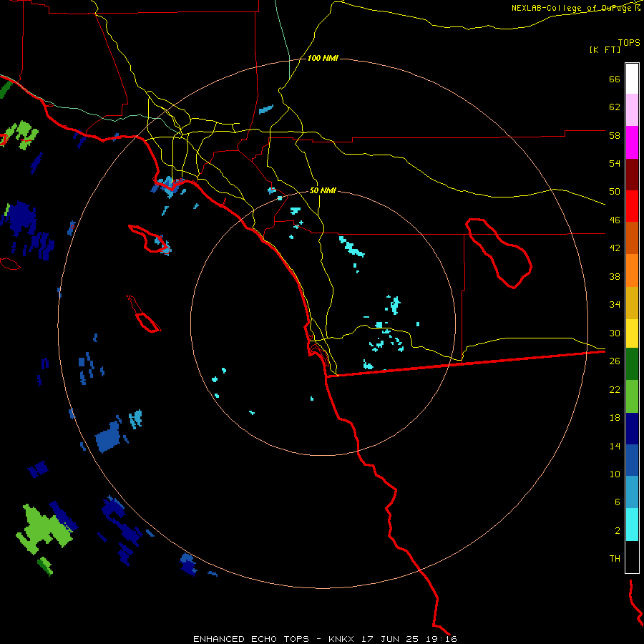Screen dimensions: 644x644
Task: Click the Santa Catalina Island outline
Action: click(150, 239)
